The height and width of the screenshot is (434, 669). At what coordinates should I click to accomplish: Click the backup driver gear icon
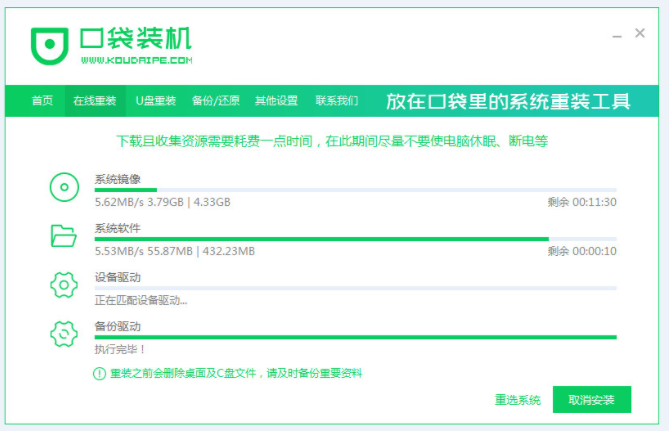pyautogui.click(x=63, y=334)
